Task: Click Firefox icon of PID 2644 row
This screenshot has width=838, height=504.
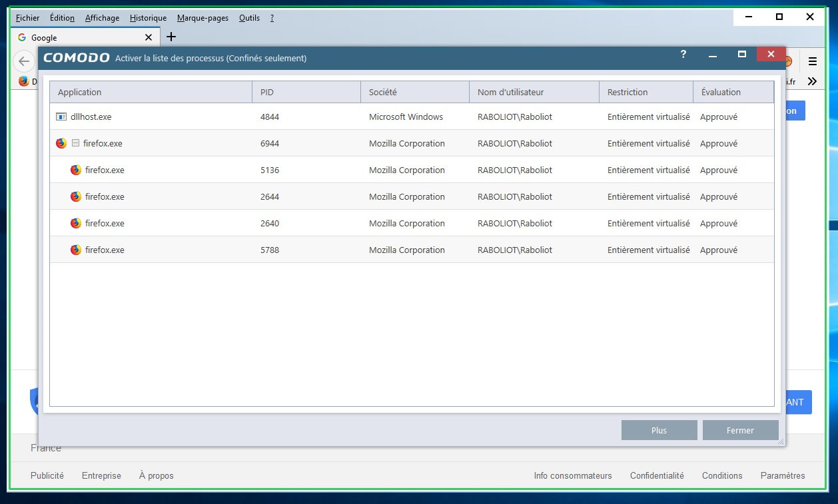Action: [x=76, y=196]
